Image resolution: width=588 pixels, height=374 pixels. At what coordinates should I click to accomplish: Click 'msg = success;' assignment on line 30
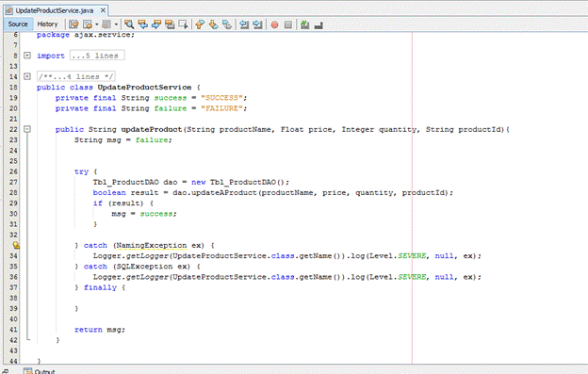[x=144, y=214]
